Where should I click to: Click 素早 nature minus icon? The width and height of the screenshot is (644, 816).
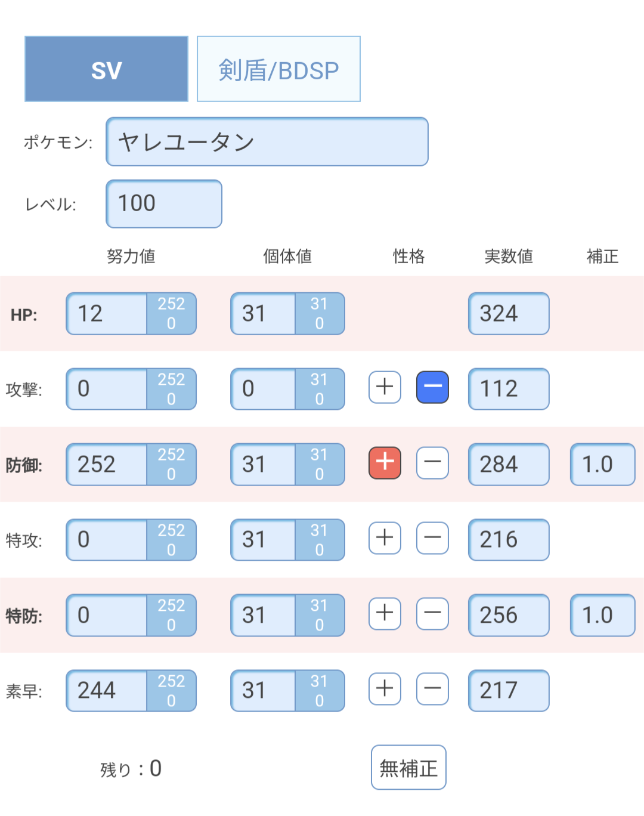[432, 689]
